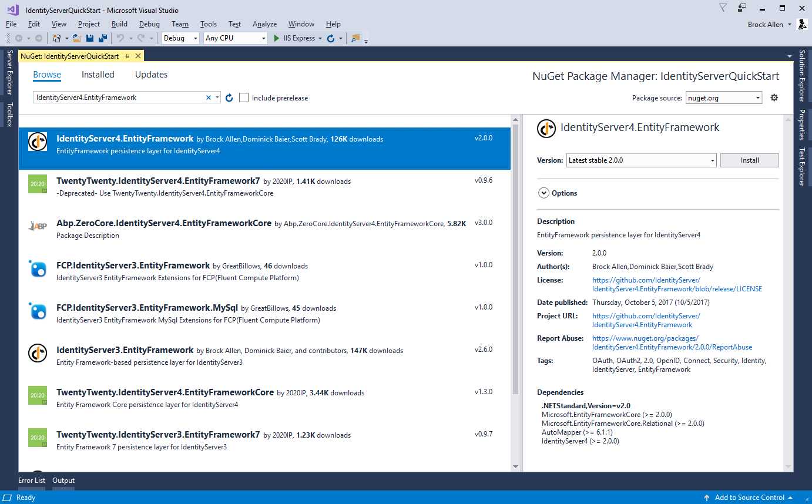Open the Test Explorer side tab
Image resolution: width=812 pixels, height=504 pixels.
[802, 167]
